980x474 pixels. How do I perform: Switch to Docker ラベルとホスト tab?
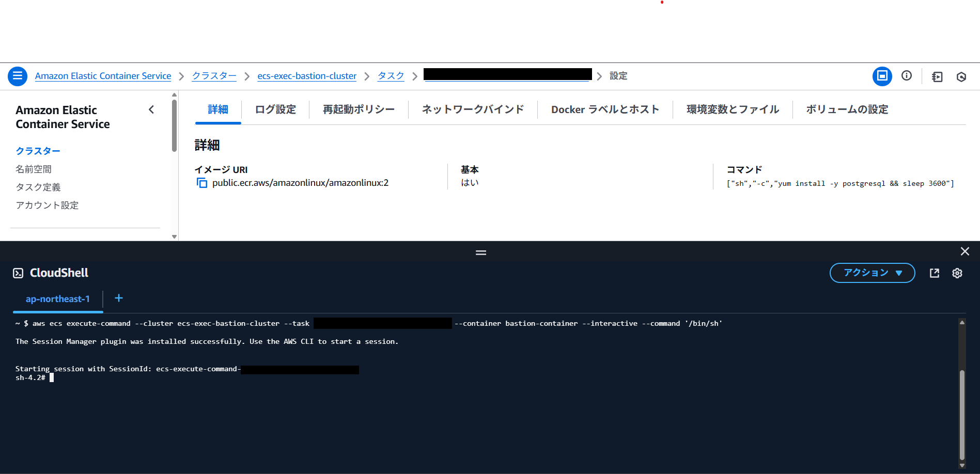click(605, 109)
